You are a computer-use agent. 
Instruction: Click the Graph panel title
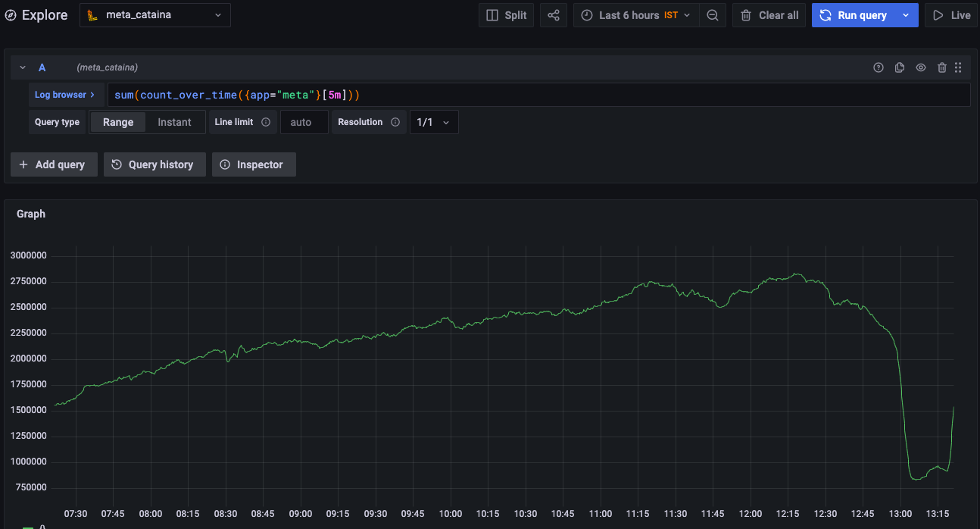[x=31, y=214]
